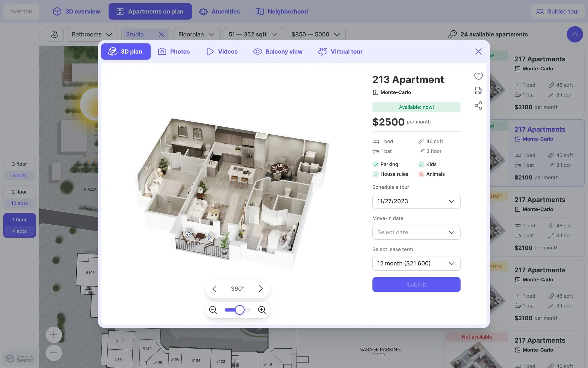Click GARAGE PARKING FLOOR 1 label
Viewport: 588px width, 368px height.
tap(380, 352)
